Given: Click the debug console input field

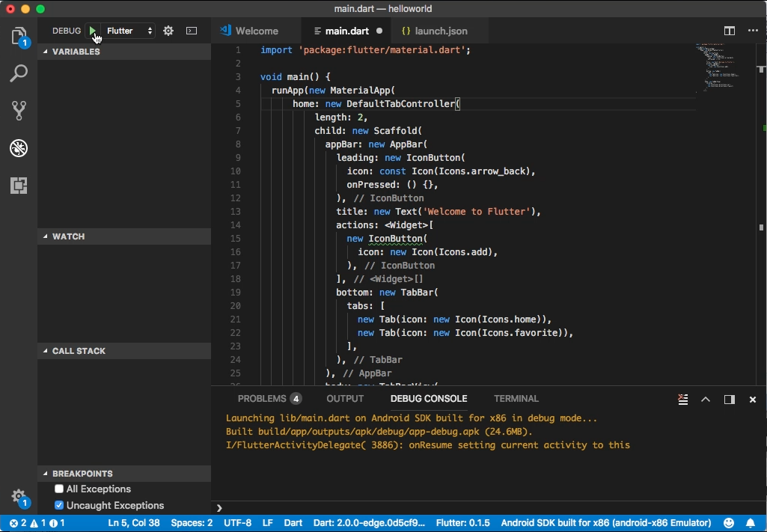Looking at the screenshot, I should click(x=489, y=508).
